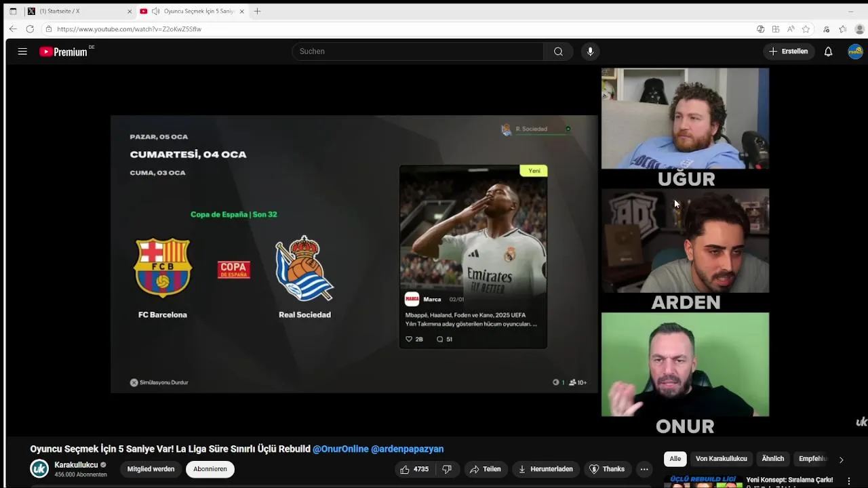Filter by Von Karakullukcu chip
This screenshot has width=868, height=488.
coord(722,459)
